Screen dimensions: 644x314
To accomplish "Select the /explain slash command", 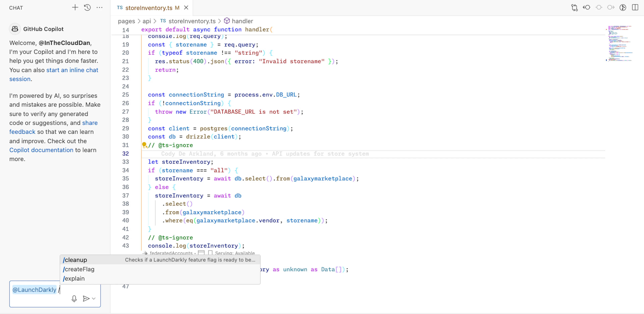I will [160, 278].
